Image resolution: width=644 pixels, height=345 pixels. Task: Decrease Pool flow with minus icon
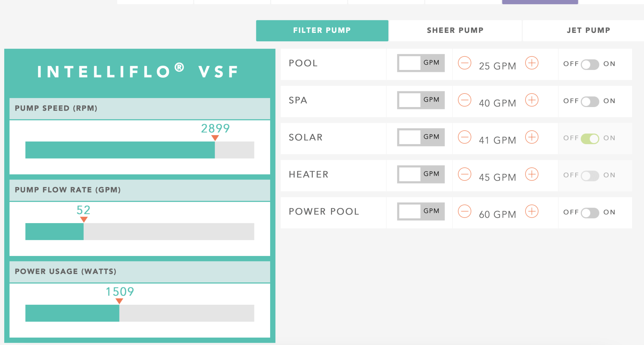tap(464, 63)
